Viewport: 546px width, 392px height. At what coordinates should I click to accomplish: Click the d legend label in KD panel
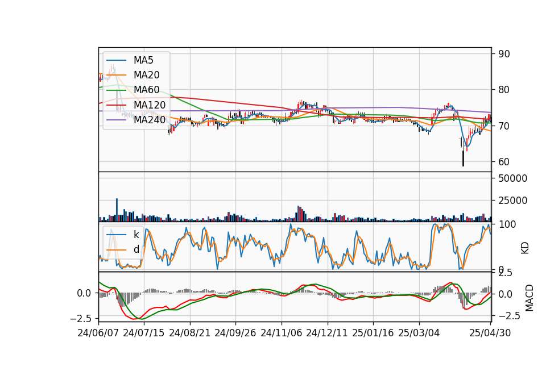tap(136, 249)
